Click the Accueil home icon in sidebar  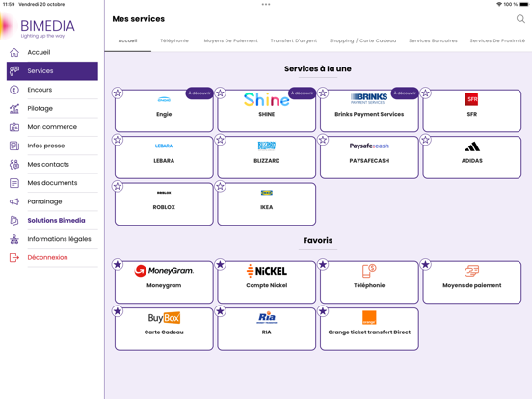[x=14, y=52]
